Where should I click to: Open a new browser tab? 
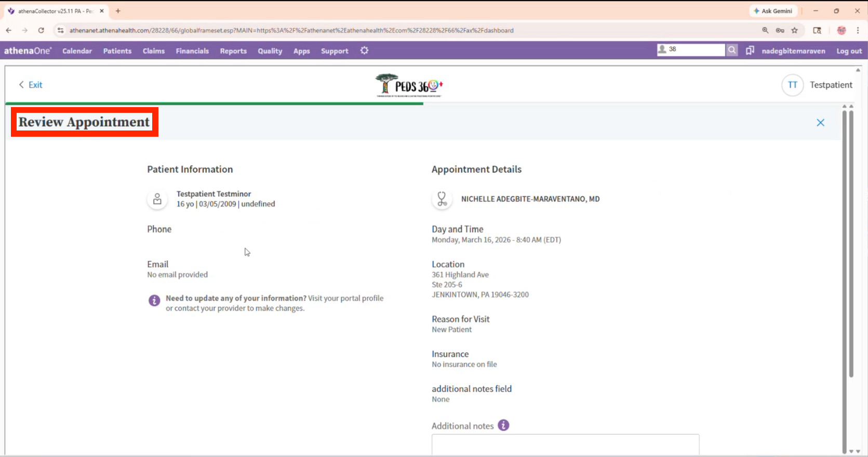click(x=118, y=11)
